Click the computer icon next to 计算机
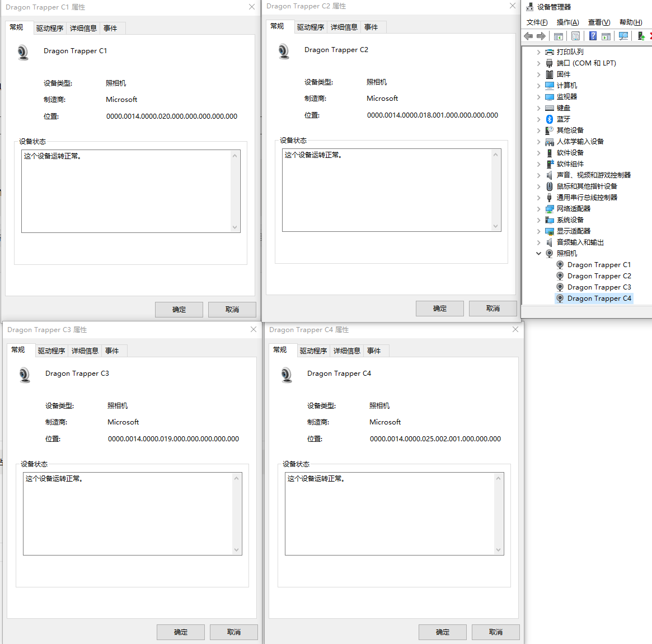Screen dimensions: 652x644 pos(549,86)
